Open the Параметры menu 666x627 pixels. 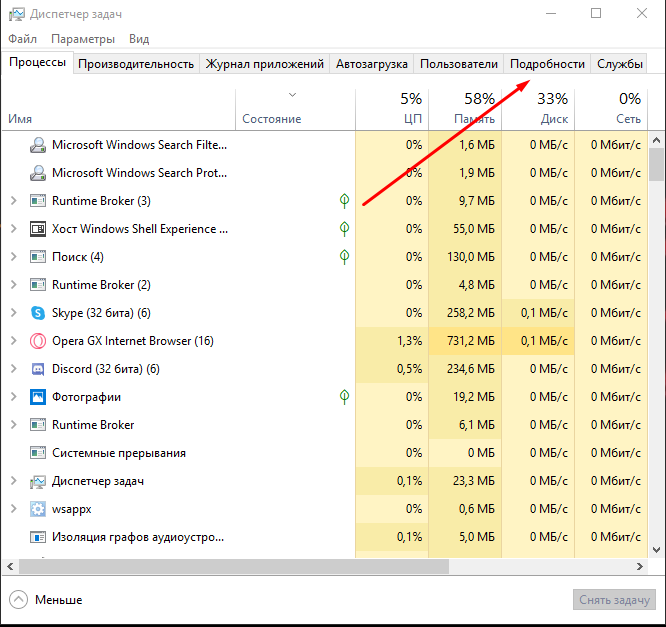[x=83, y=39]
